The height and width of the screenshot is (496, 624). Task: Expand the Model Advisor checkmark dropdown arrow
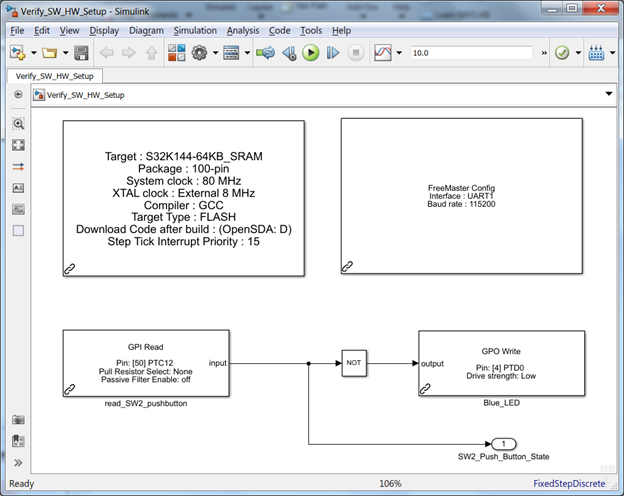[578, 53]
